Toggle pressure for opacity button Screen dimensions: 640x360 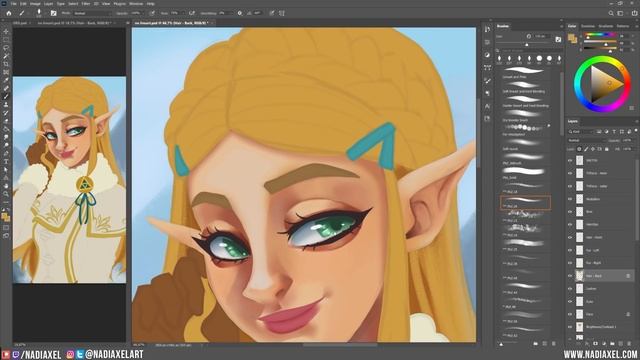[x=152, y=13]
